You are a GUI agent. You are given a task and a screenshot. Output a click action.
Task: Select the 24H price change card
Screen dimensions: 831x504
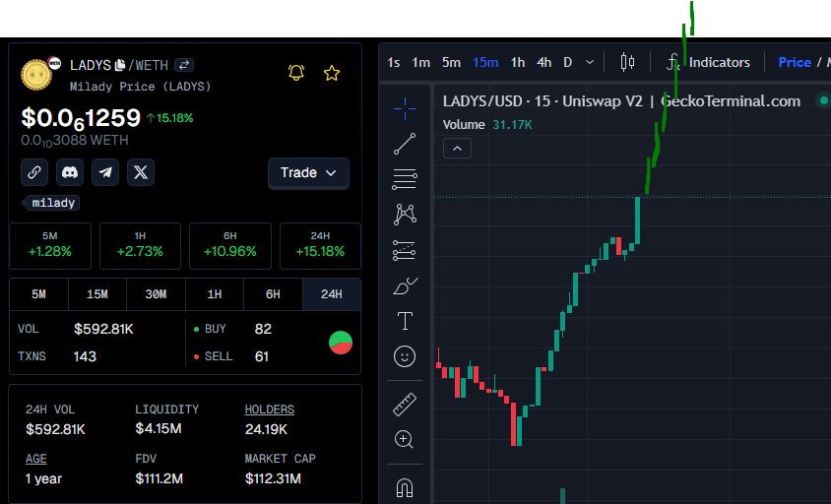(320, 245)
